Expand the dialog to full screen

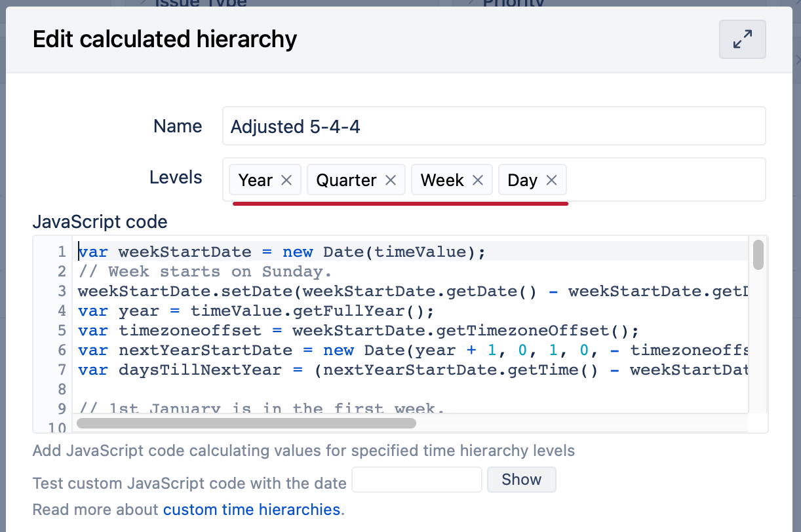tap(742, 39)
